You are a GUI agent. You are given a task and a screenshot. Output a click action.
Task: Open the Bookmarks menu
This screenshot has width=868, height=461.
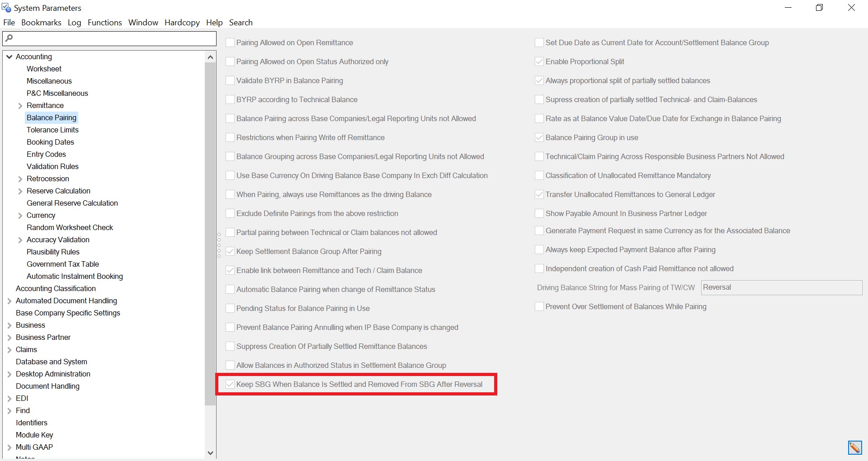(41, 23)
